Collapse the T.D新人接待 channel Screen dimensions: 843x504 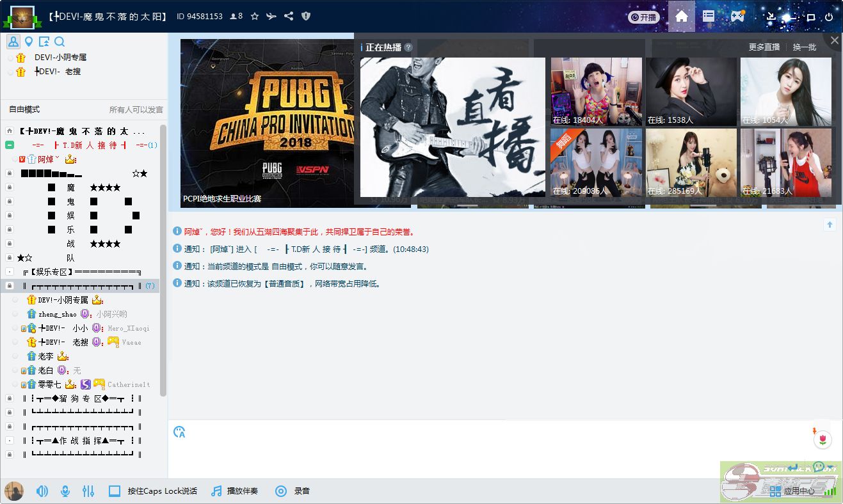pos(10,145)
